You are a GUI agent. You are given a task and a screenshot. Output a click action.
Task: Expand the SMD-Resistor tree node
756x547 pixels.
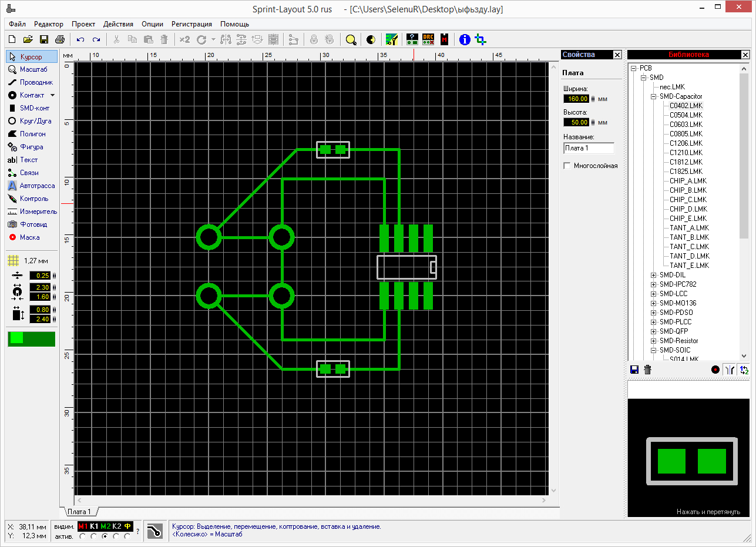654,341
